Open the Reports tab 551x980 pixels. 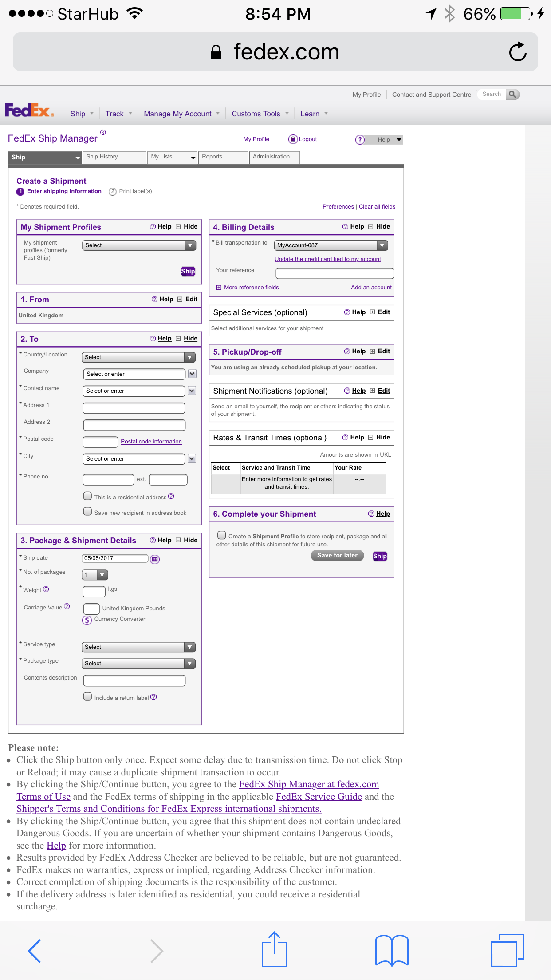tap(223, 157)
